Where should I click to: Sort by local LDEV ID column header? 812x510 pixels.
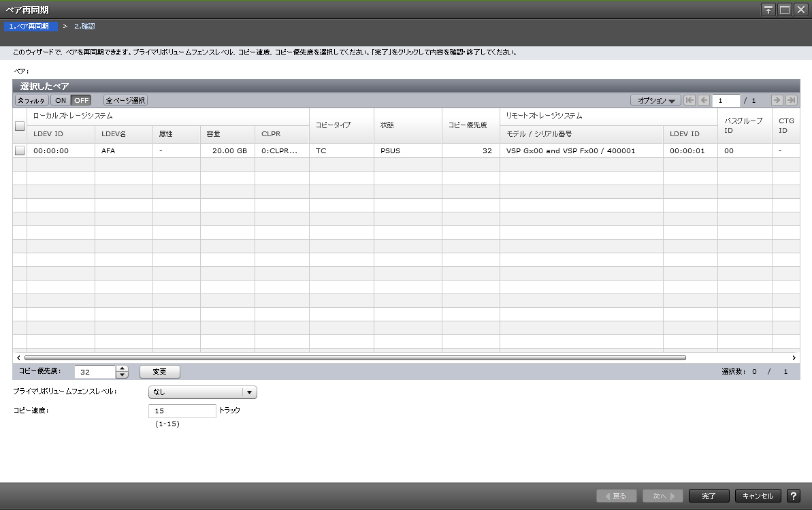click(x=61, y=134)
